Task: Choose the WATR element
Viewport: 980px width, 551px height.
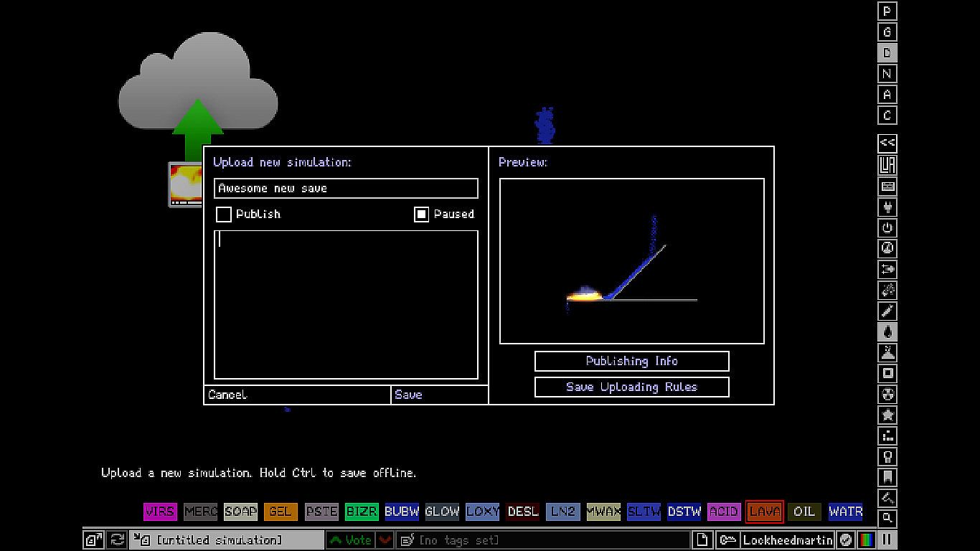Action: point(845,512)
